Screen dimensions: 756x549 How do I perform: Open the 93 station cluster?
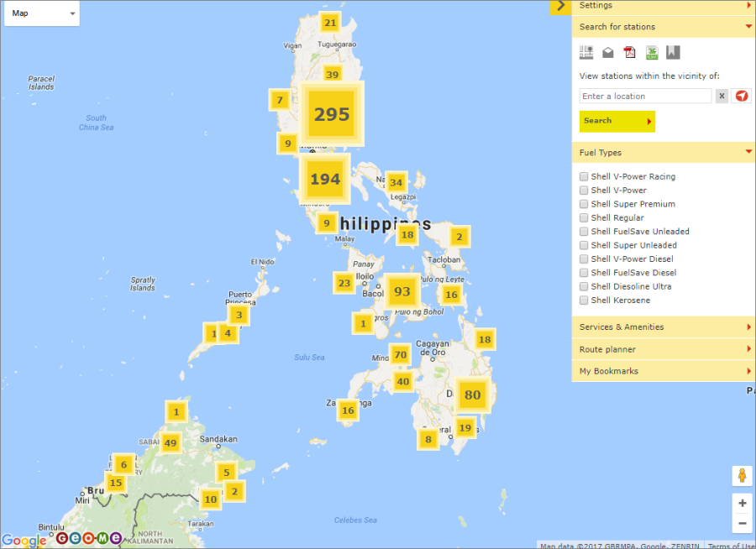tap(402, 291)
